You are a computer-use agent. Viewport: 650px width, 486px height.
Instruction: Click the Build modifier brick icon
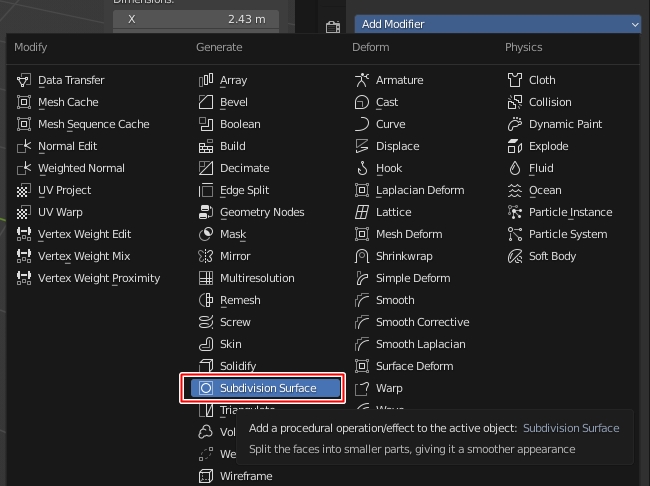[x=206, y=146]
